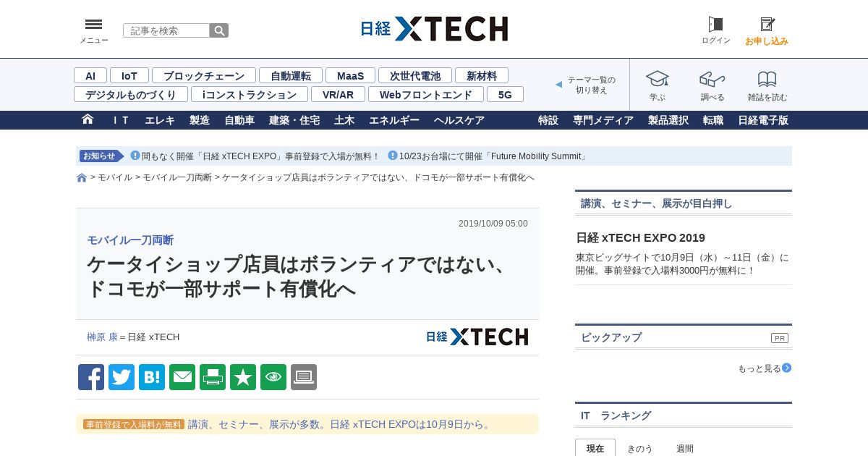Open the 日経 xTECH EXPO notice link
The height and width of the screenshot is (456, 868).
click(260, 156)
